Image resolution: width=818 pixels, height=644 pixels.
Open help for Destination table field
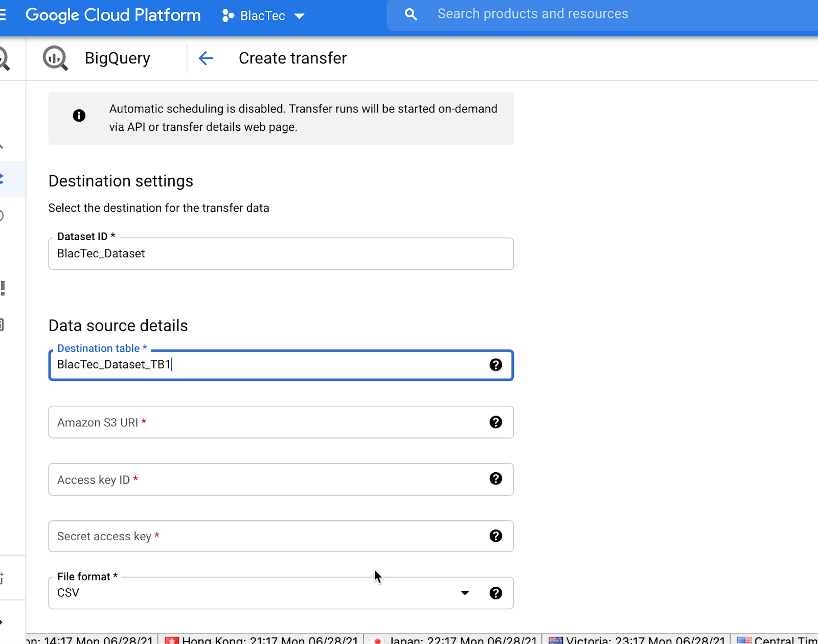tap(495, 364)
